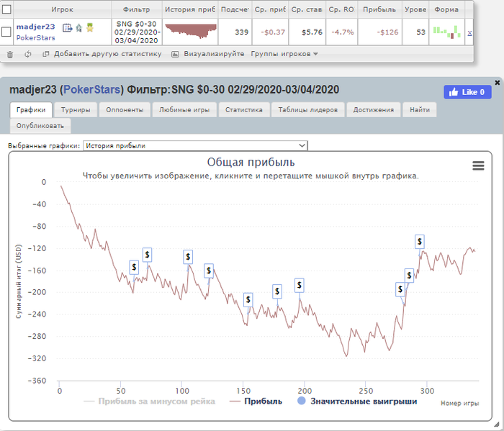Open the Таблицы лидеров tab
Screen dimensions: 504x431
[308, 110]
